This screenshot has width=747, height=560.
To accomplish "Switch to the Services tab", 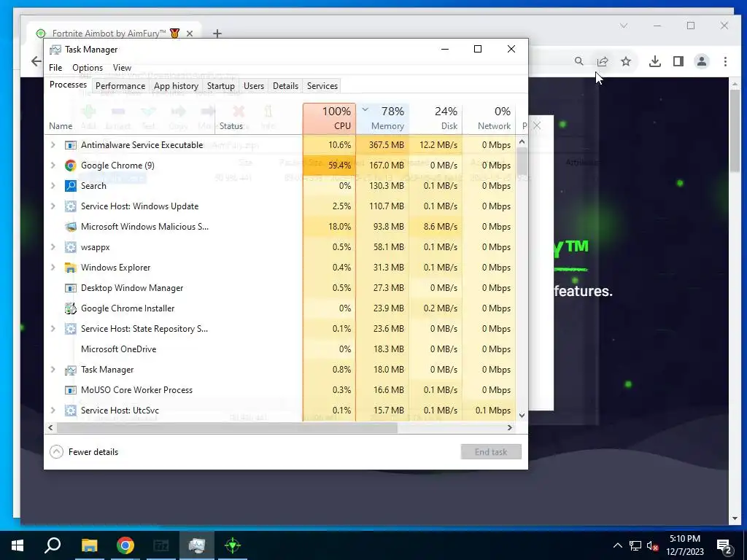I will pos(322,86).
